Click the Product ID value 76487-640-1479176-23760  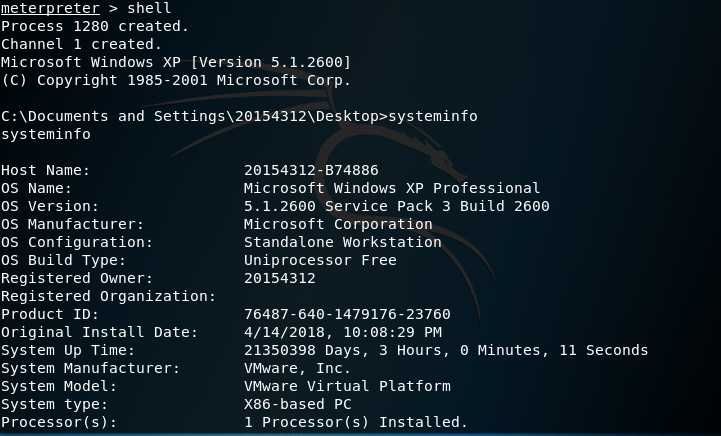tap(347, 314)
